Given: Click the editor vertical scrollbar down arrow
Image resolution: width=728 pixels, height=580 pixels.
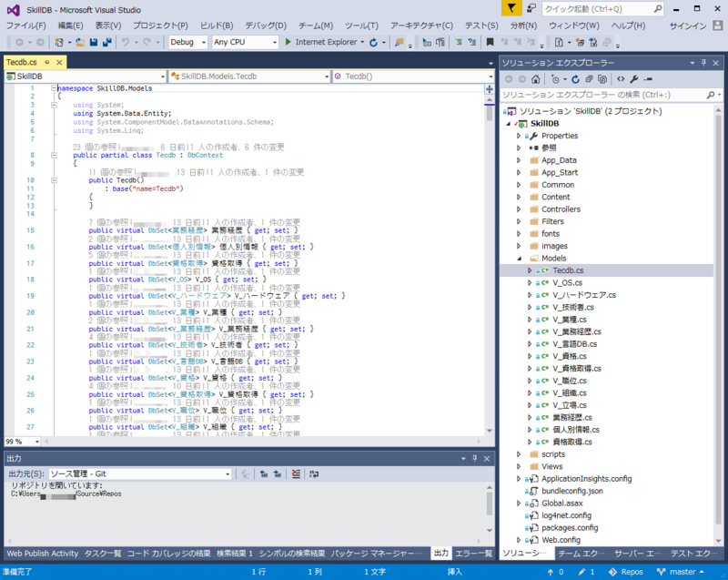Looking at the screenshot, I should coord(490,431).
